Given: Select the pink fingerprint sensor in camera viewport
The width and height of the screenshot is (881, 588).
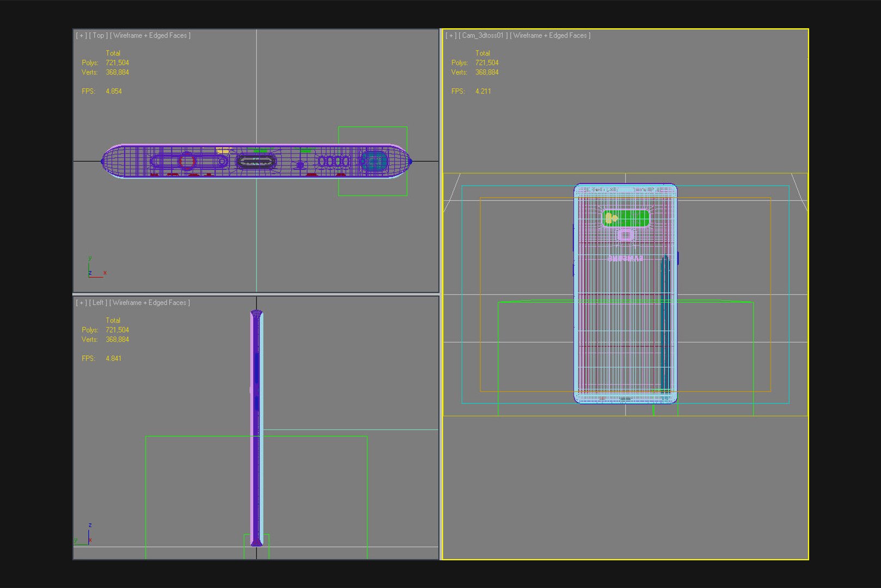Looking at the screenshot, I should pos(626,235).
